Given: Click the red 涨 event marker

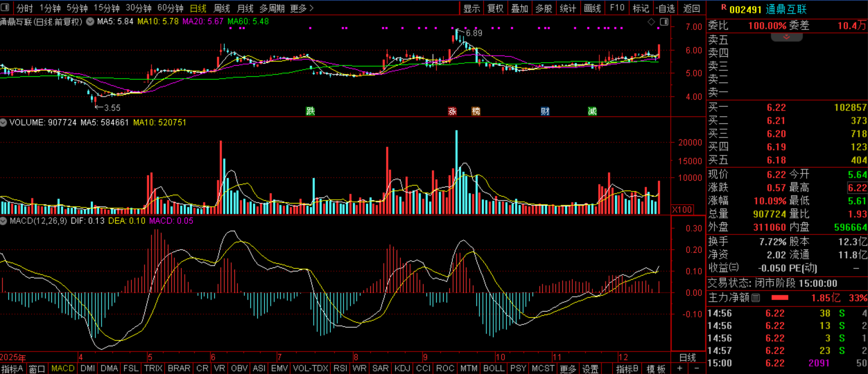Looking at the screenshot, I should [452, 111].
